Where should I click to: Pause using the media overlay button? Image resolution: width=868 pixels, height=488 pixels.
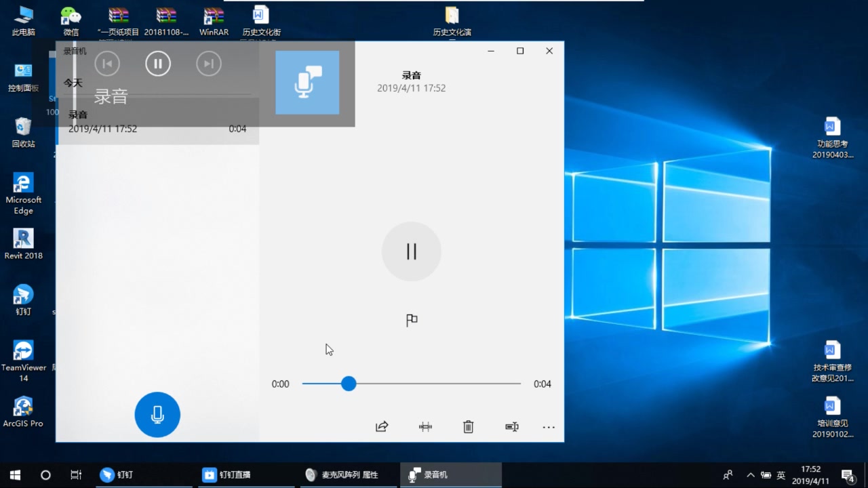tap(158, 64)
